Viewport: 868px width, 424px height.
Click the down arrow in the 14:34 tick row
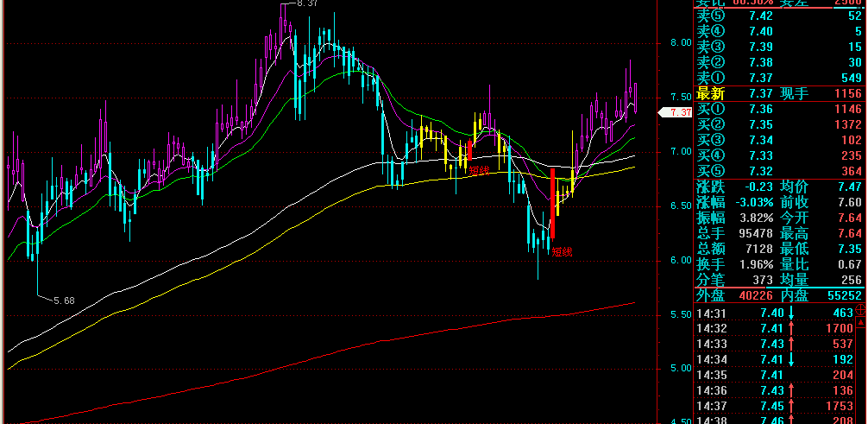[791, 360]
